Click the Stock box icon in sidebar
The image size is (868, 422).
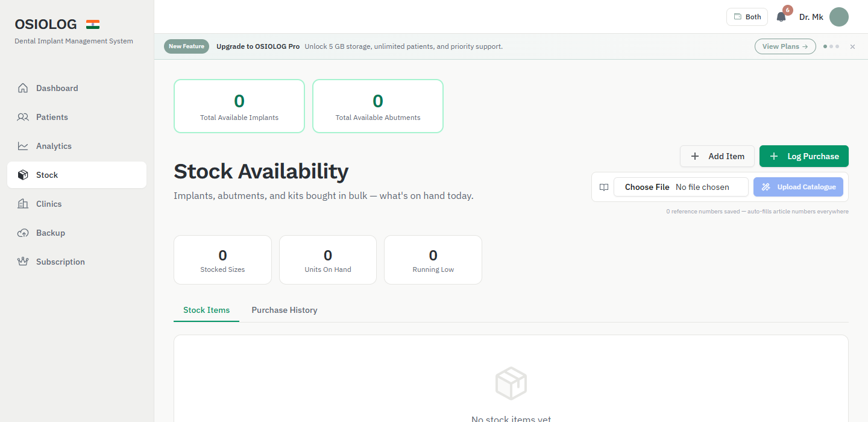point(23,175)
